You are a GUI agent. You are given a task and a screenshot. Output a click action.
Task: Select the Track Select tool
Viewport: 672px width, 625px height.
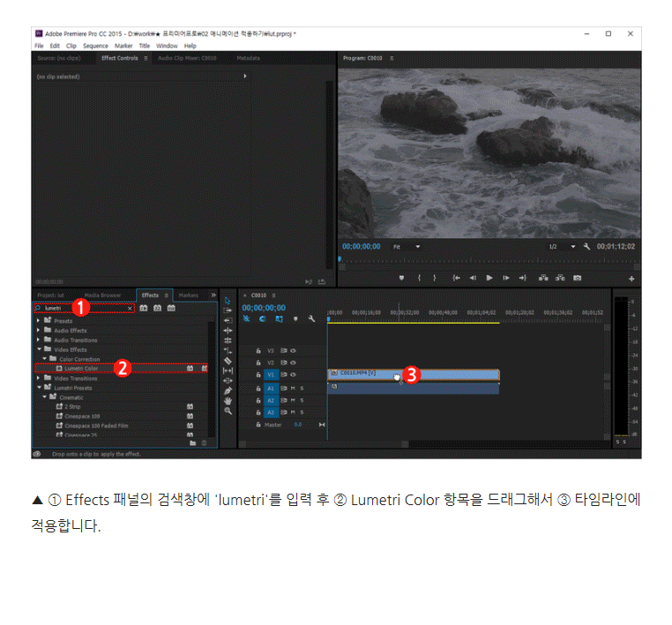pos(228,310)
